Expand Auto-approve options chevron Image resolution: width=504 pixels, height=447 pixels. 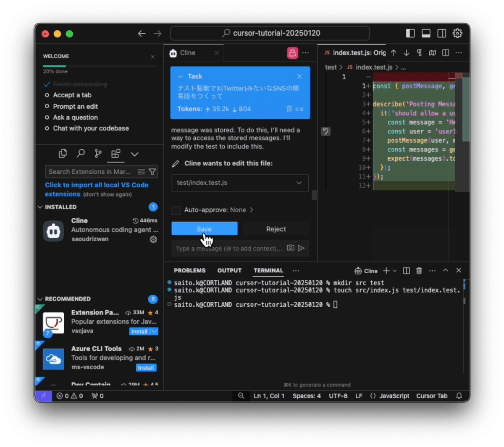(252, 210)
